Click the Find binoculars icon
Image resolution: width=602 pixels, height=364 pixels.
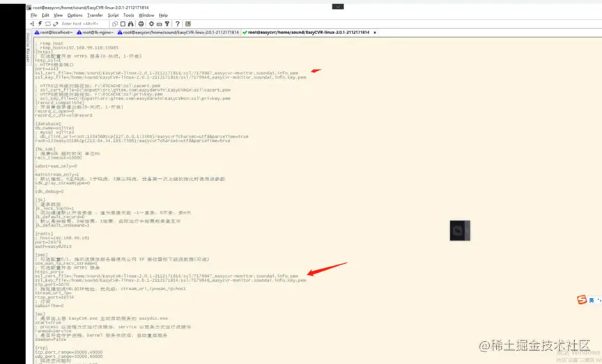coord(130,24)
